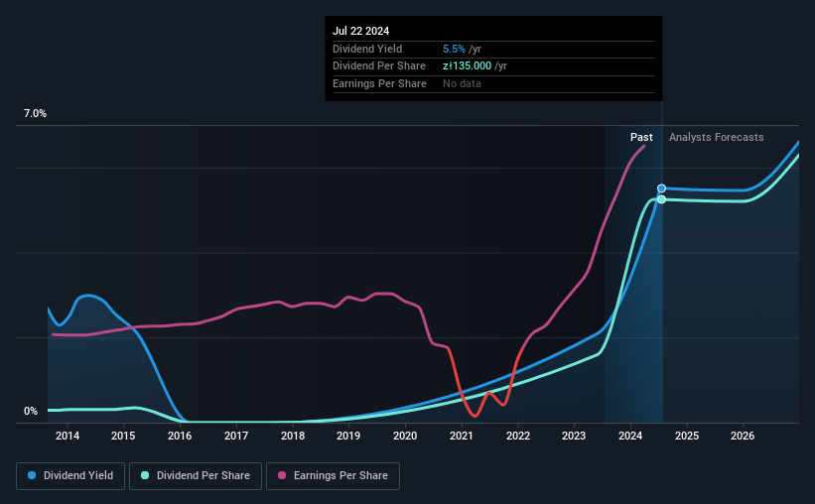Click the 2020 x-axis label
Screen dimensions: 815x504
pyautogui.click(x=405, y=436)
